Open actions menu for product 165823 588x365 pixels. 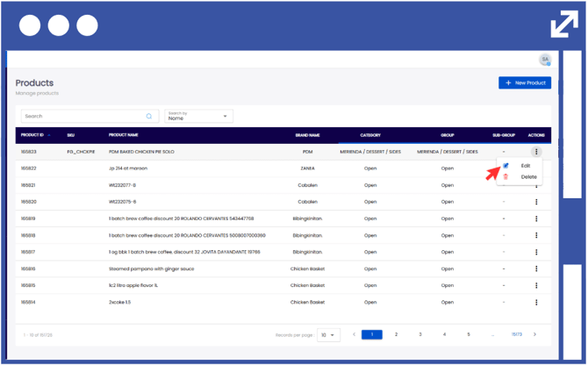click(536, 152)
